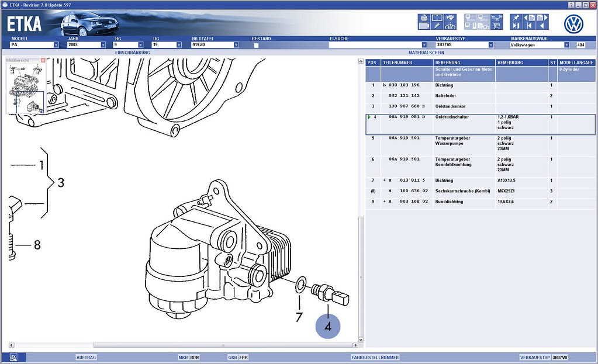Open the single shopping cart icon

[496, 26]
